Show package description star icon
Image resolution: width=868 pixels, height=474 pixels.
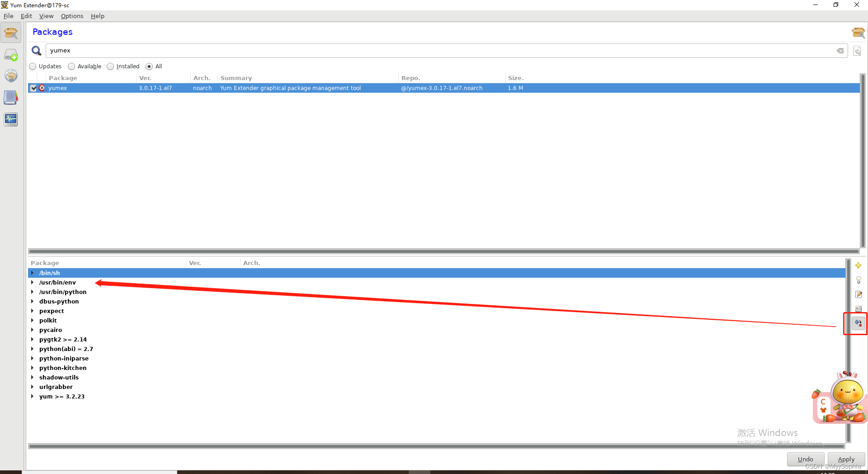(x=858, y=265)
